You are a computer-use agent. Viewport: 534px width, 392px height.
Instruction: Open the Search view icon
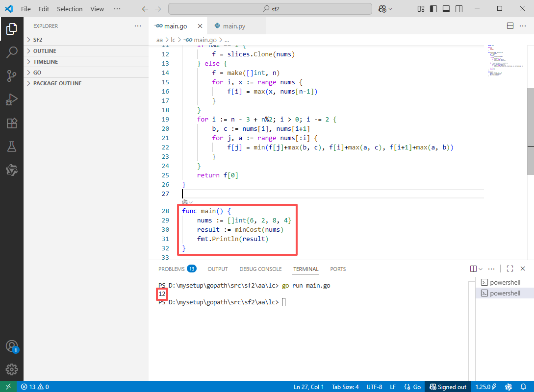point(12,52)
